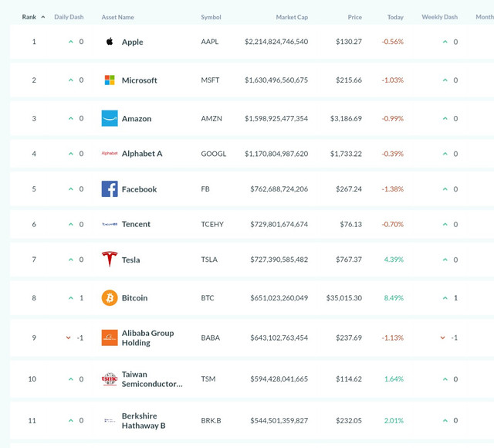This screenshot has height=448, width=494.
Task: Sort by the Price column header
Action: point(355,17)
